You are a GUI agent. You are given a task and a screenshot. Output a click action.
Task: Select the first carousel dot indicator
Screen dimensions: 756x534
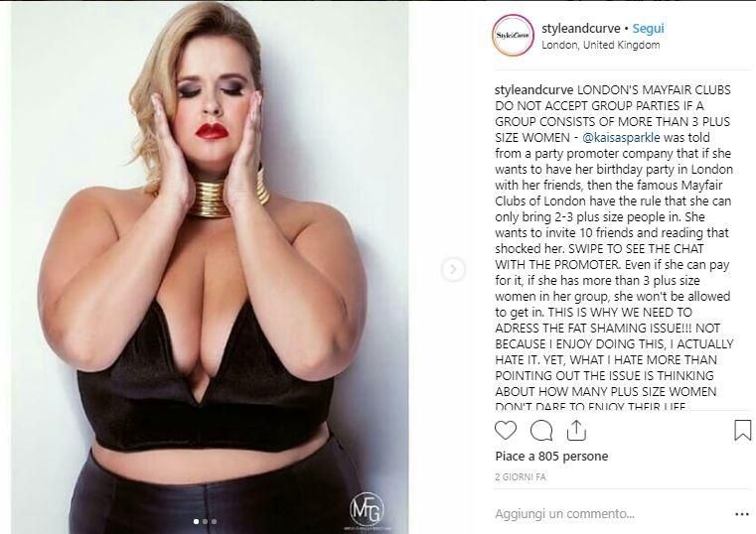tap(196, 521)
